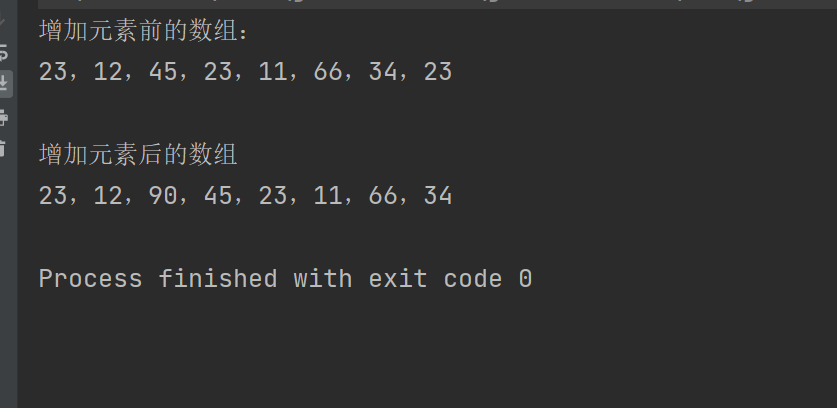Click 'Process finished with exit code 0' text

285,279
